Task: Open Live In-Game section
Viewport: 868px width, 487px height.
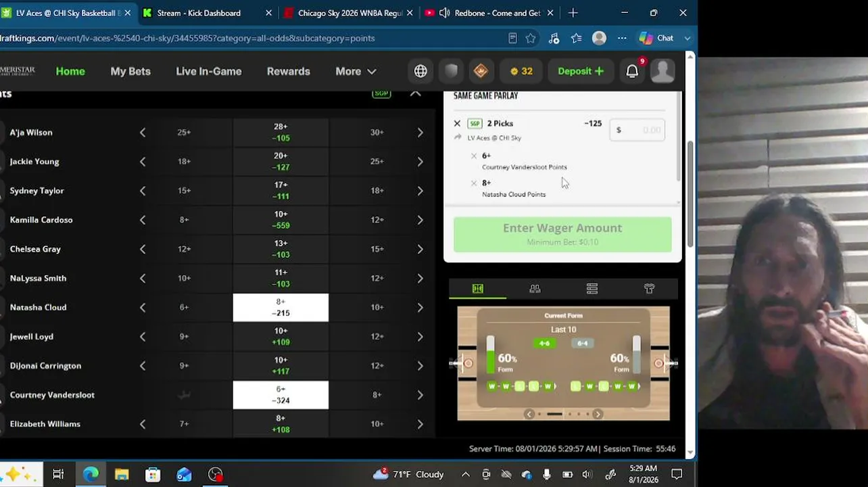Action: pyautogui.click(x=209, y=71)
